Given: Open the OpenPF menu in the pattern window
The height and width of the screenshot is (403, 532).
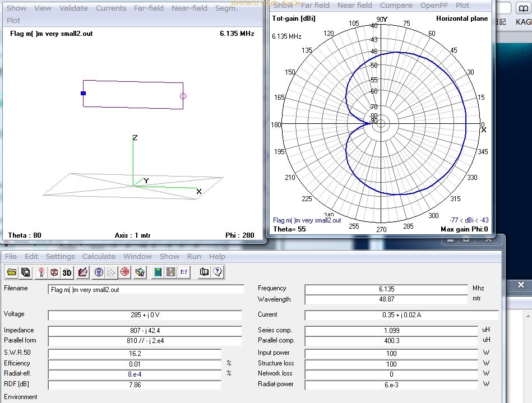Looking at the screenshot, I should 434,6.
